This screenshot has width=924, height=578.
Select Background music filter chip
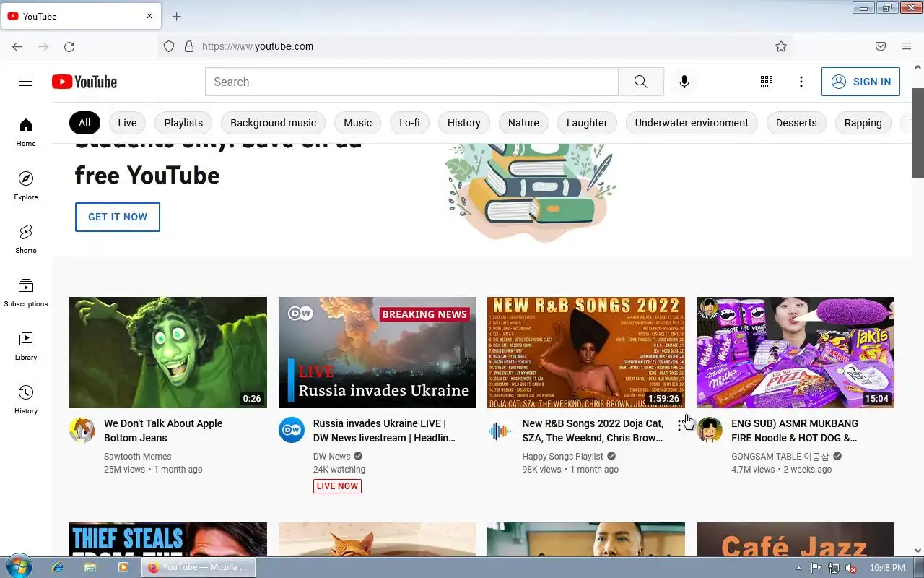tap(273, 123)
